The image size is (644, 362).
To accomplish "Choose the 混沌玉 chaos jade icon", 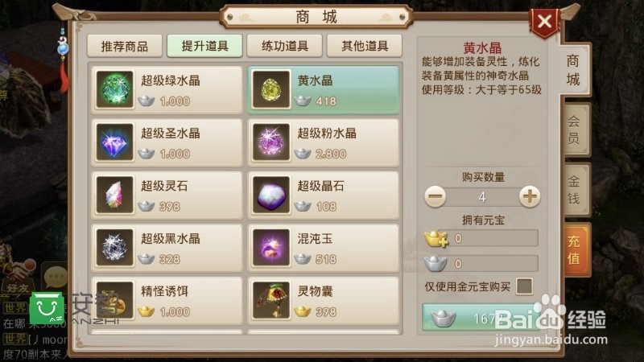I will click(x=271, y=248).
